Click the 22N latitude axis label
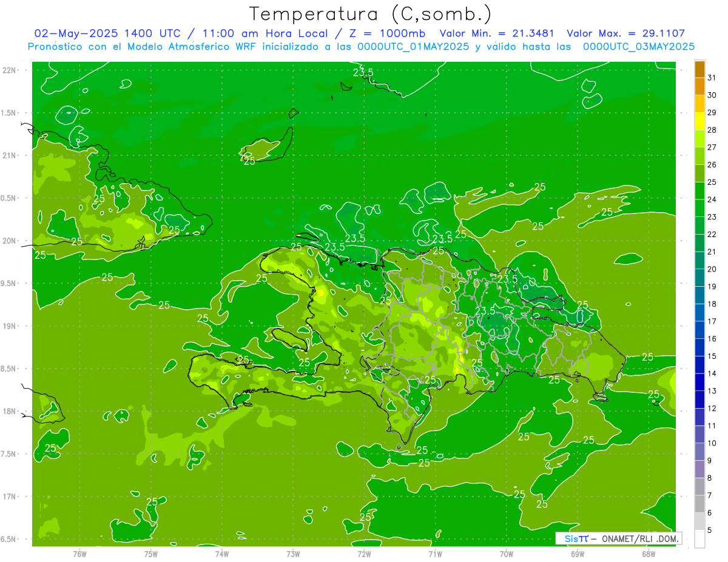The height and width of the screenshot is (562, 728). 10,70
